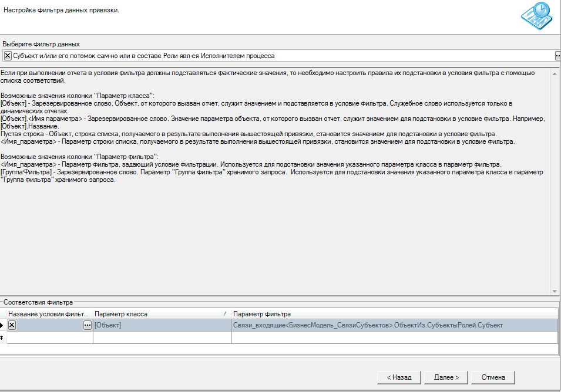Click the Связи_входящие filter parameter cell
This screenshot has width=561, height=392.
(394, 325)
